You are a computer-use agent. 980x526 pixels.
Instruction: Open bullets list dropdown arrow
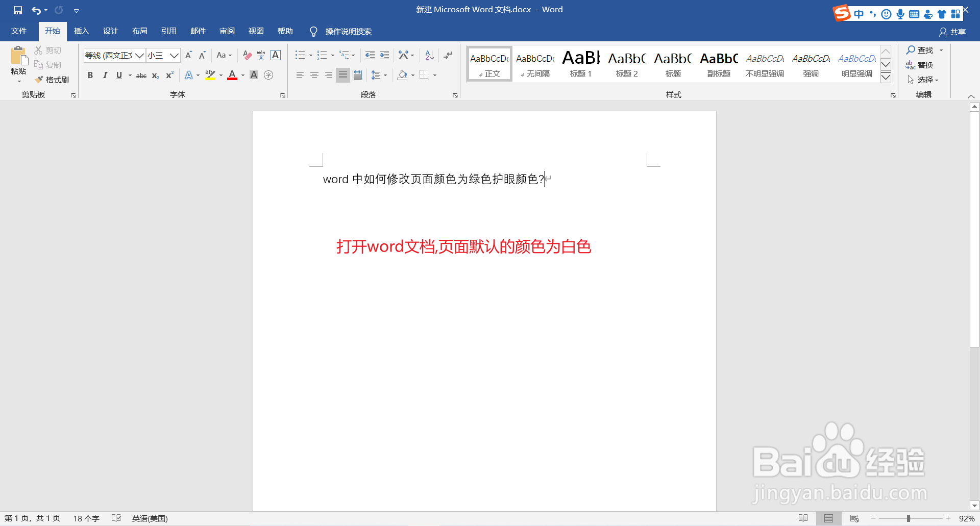point(311,55)
